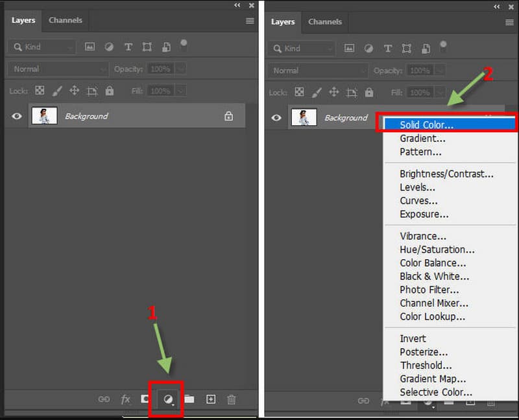Toggle the lock-all padlock in left panel's Lock row
The image size is (519, 420).
109,91
